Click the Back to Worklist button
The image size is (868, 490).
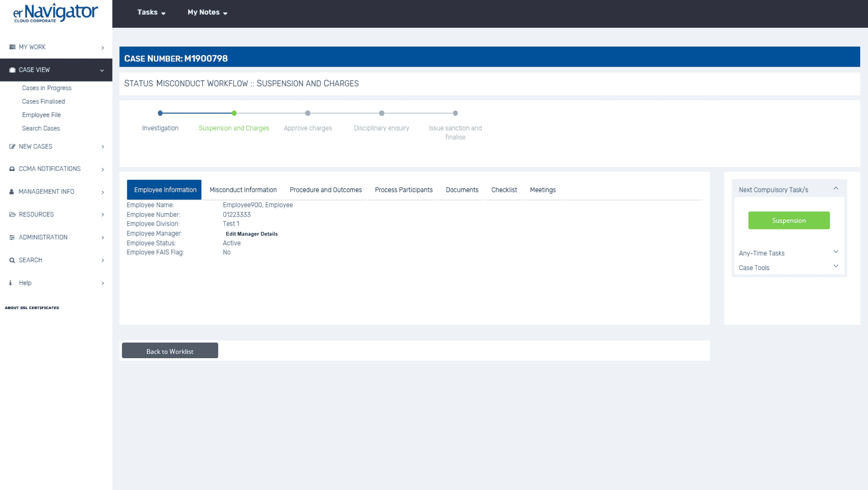170,350
